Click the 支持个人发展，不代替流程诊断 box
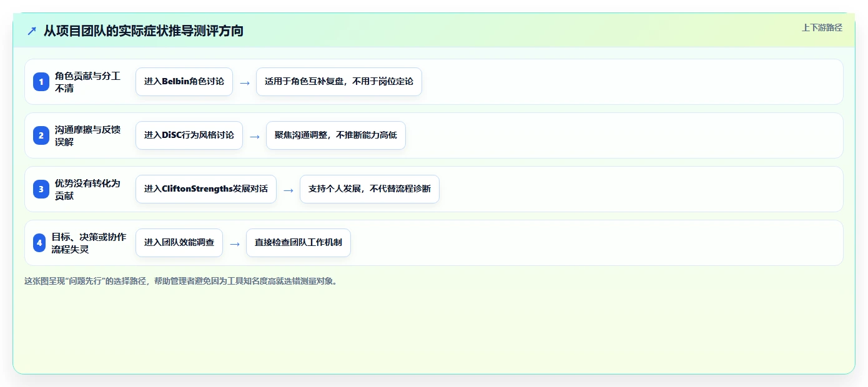Image resolution: width=868 pixels, height=387 pixels. coord(370,189)
